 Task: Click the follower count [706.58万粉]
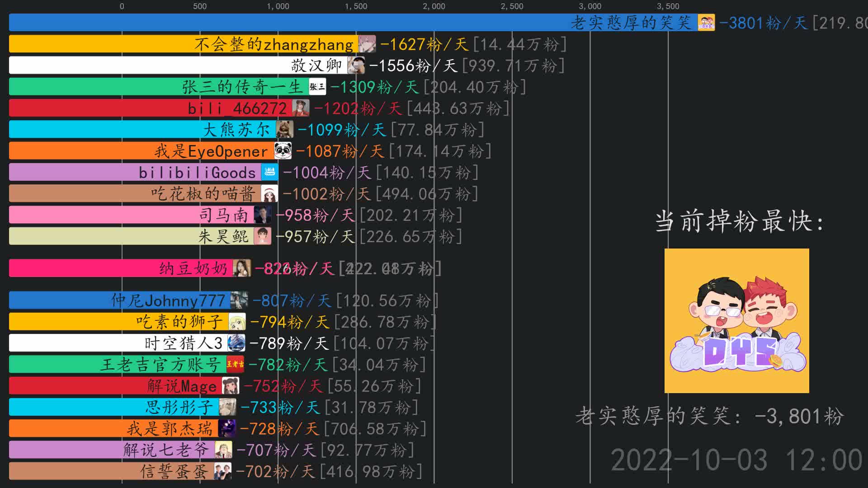[x=375, y=429]
